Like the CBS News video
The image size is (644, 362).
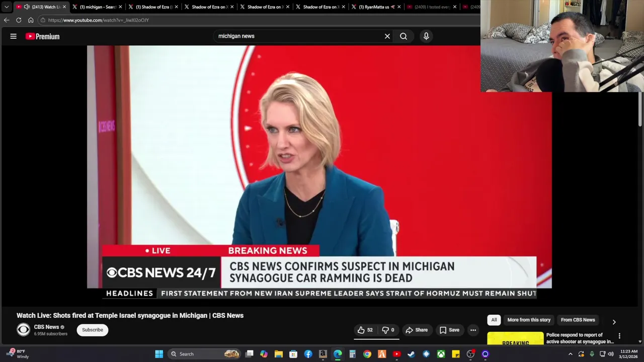pos(365,330)
